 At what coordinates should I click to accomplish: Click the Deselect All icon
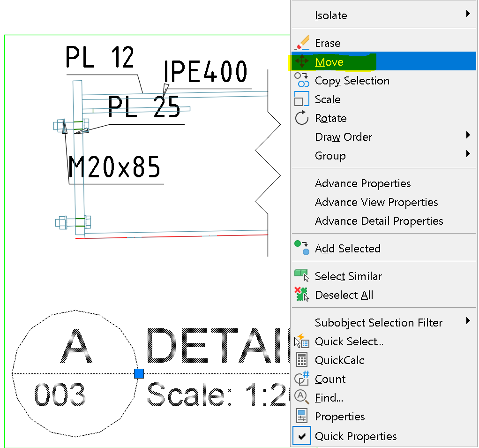tap(302, 295)
